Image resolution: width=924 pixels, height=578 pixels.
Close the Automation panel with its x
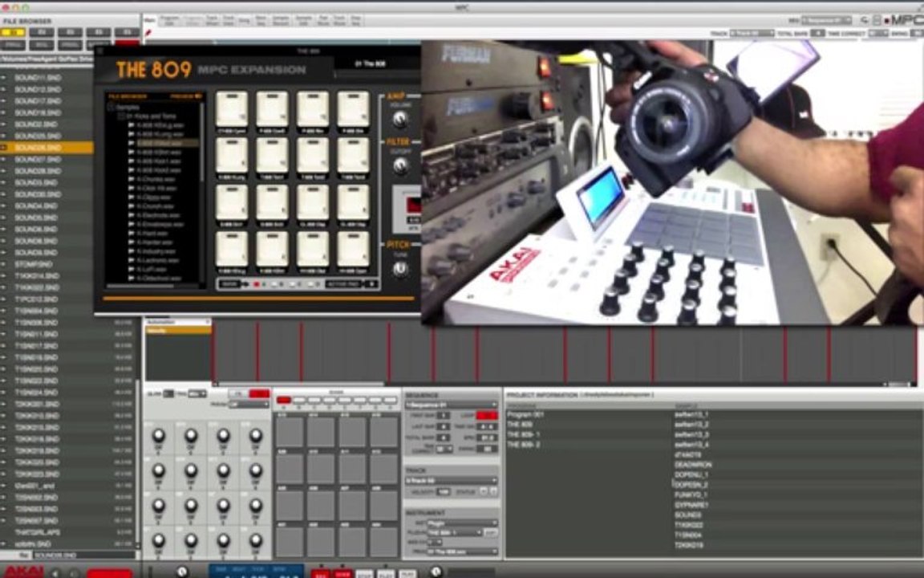208,322
